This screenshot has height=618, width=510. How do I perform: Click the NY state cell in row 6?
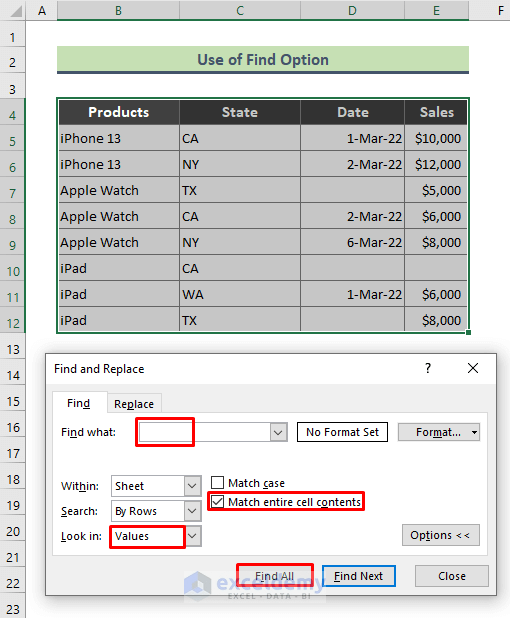coord(240,164)
